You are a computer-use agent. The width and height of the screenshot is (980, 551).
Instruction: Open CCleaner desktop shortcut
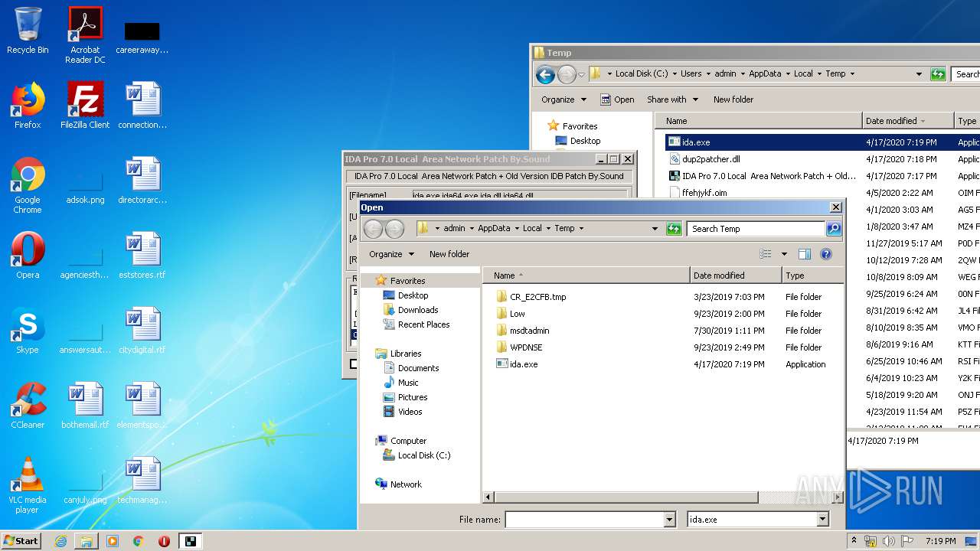[x=28, y=406]
